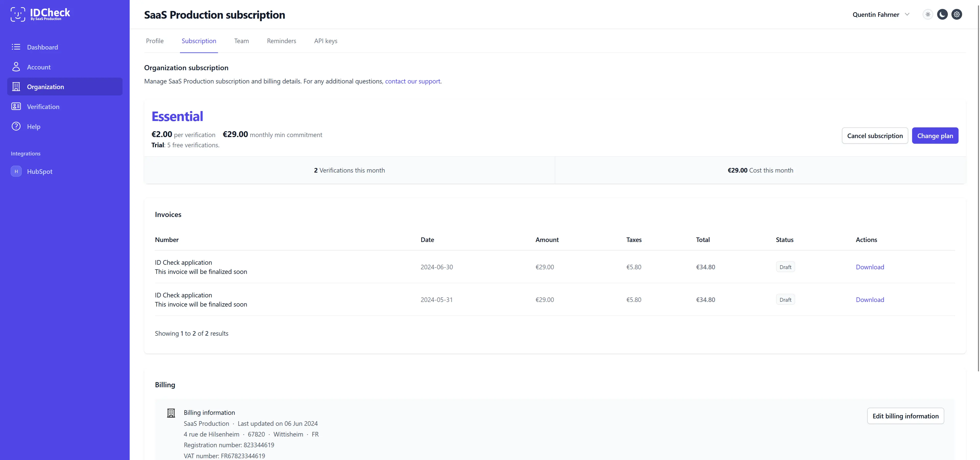The image size is (980, 460).
Task: Click the HubSpot integration H icon
Action: (x=16, y=171)
